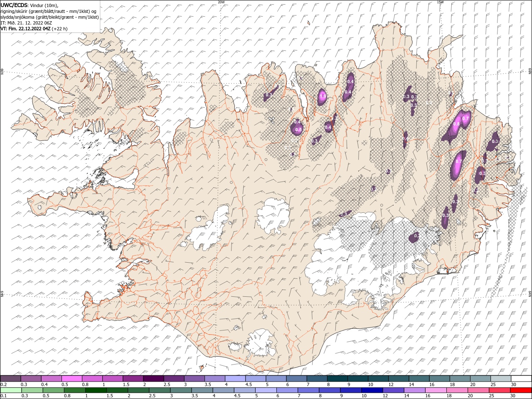This screenshot has height=399, width=532.
Task: Select the darkest green 1 rain legend swatch
Action: (96, 390)
